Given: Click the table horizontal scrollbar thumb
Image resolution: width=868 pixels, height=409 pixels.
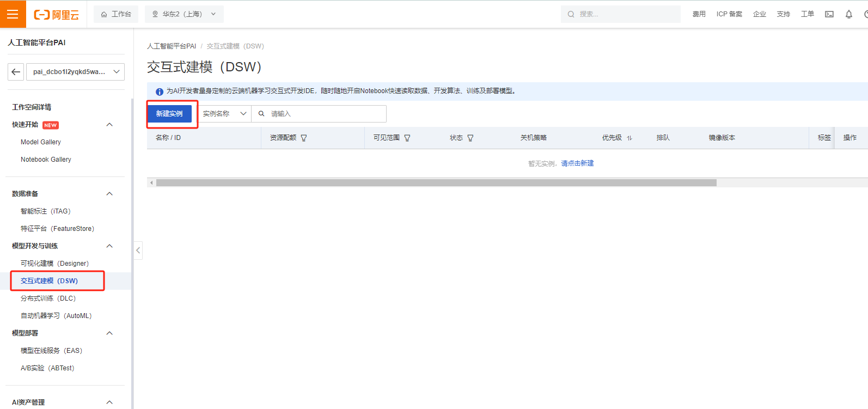Looking at the screenshot, I should tap(436, 183).
